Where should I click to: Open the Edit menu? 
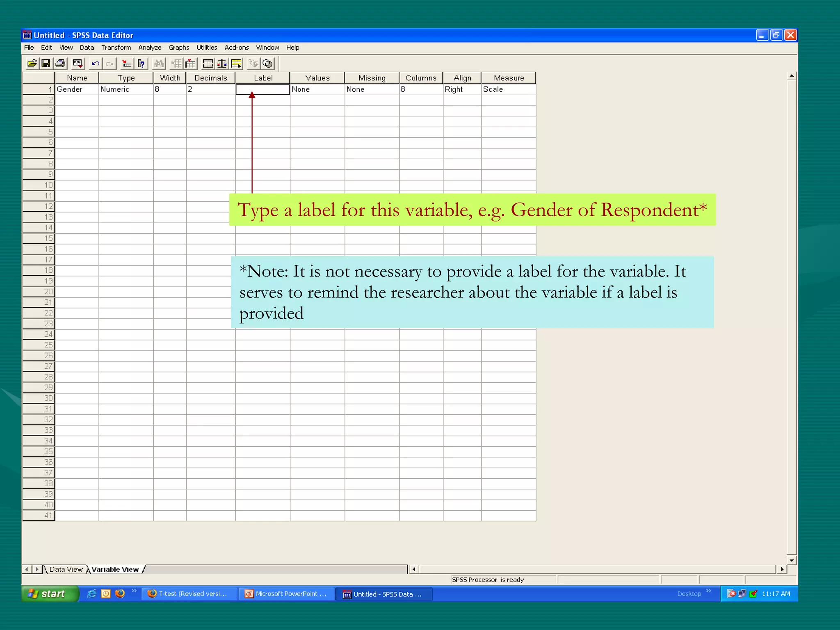[46, 48]
